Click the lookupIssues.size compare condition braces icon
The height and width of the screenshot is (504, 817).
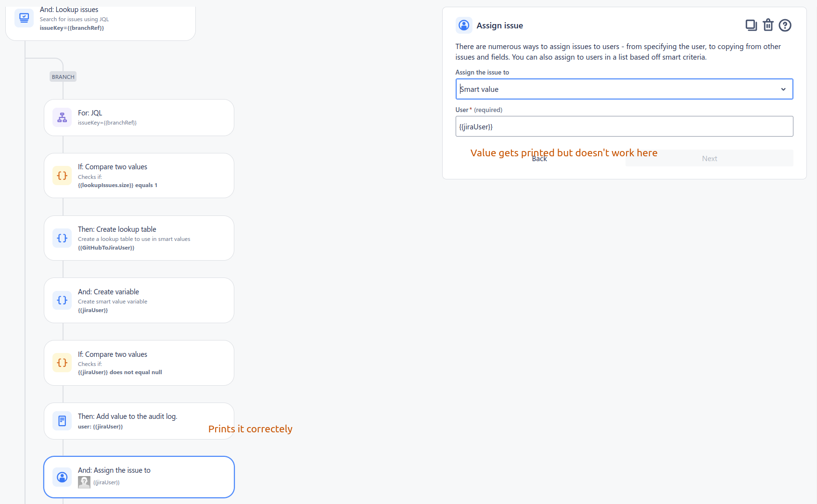[62, 176]
